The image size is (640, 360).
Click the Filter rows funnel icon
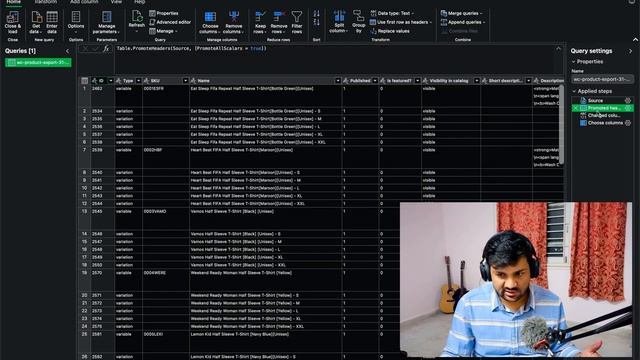(297, 17)
